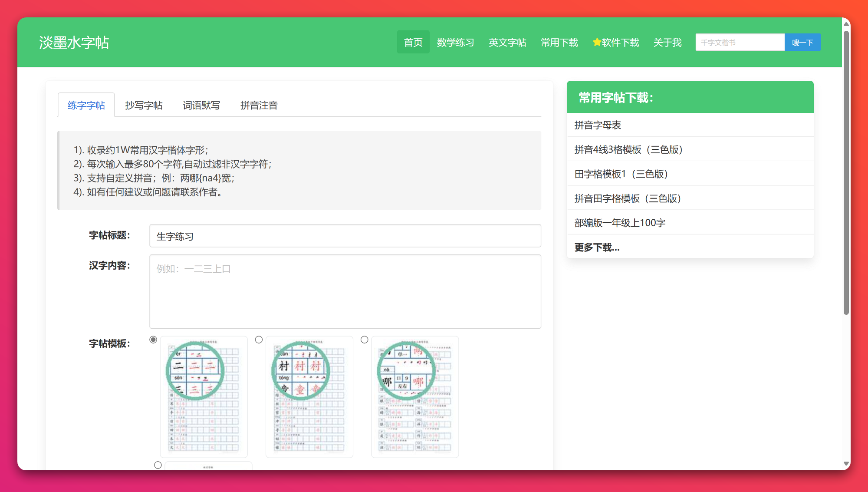868x492 pixels.
Task: Click the 淡墨水字帖 site logo
Action: point(74,43)
